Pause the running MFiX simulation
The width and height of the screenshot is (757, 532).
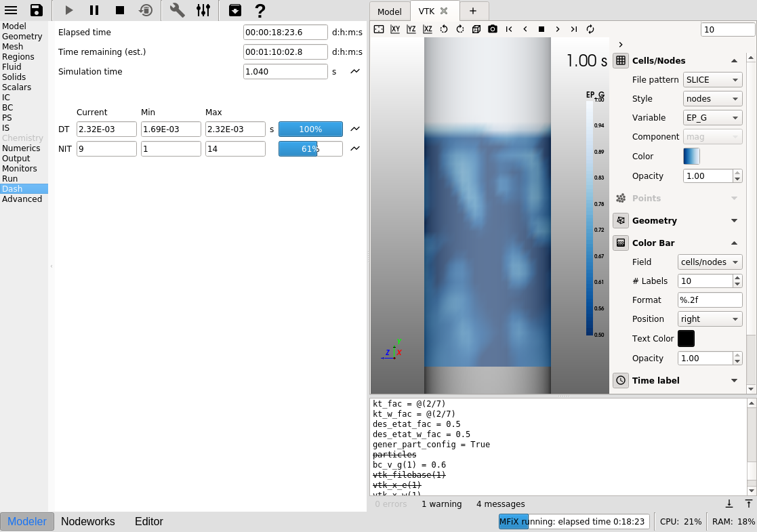pos(94,10)
